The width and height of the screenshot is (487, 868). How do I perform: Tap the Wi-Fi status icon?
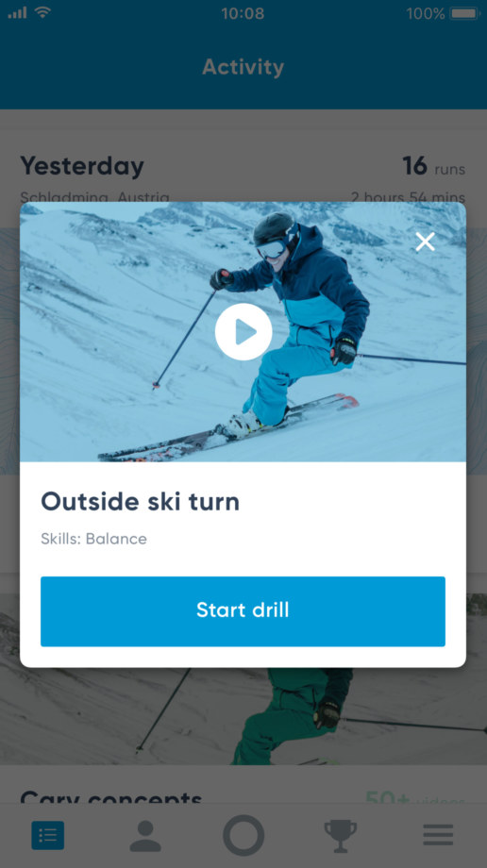[x=42, y=12]
